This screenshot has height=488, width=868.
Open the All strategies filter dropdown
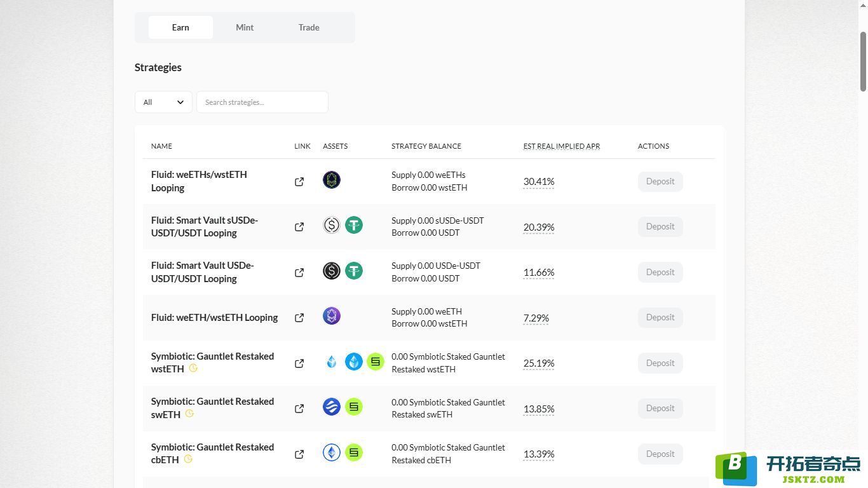point(163,102)
